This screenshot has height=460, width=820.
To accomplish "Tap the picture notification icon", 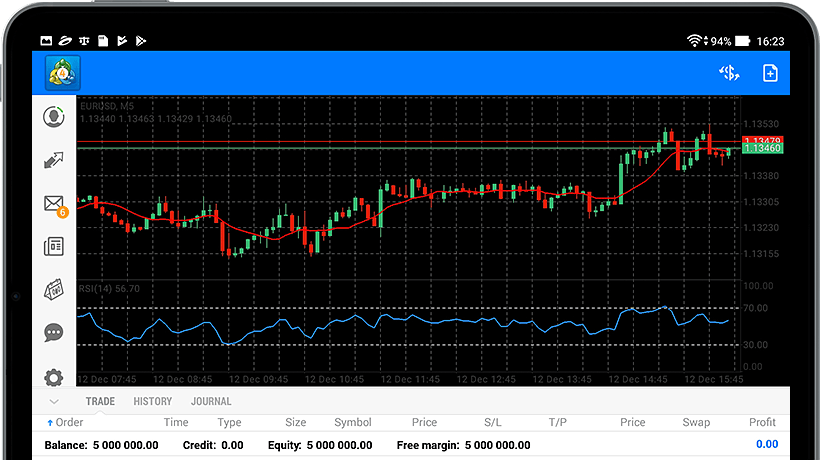I will [46, 41].
